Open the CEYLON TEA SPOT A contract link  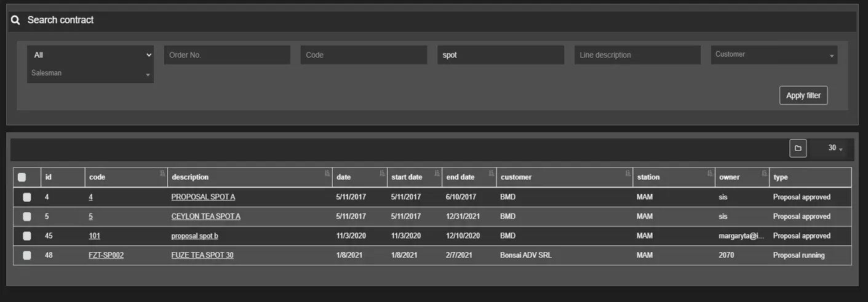(205, 217)
